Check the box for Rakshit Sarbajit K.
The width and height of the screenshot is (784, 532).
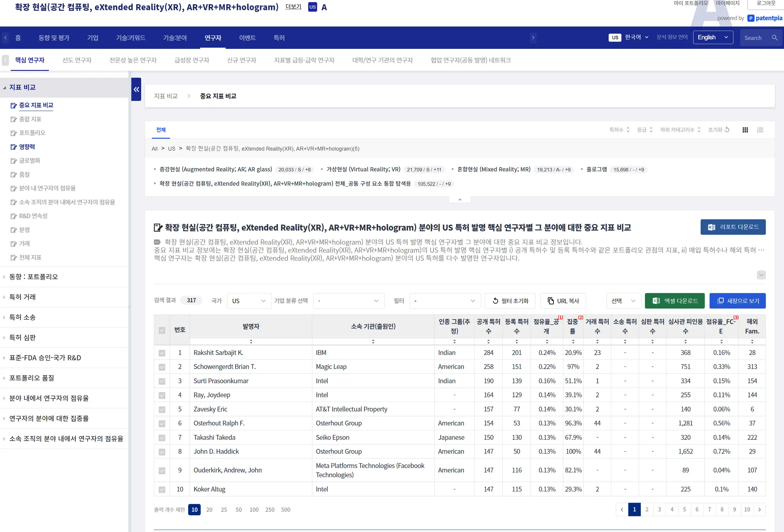tap(162, 353)
